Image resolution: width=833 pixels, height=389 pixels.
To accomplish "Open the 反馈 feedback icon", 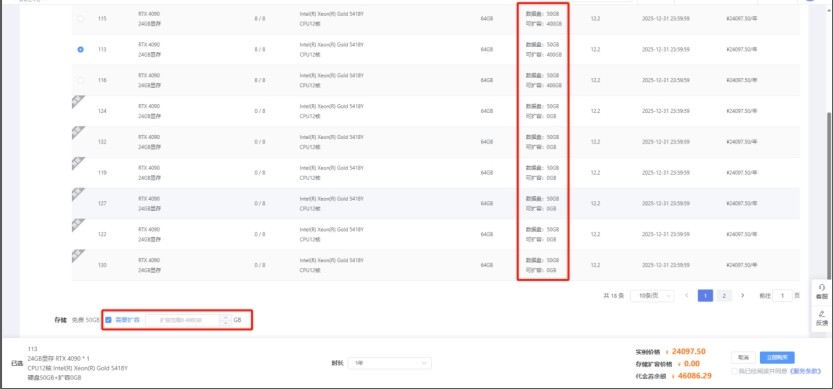I will pos(822,318).
